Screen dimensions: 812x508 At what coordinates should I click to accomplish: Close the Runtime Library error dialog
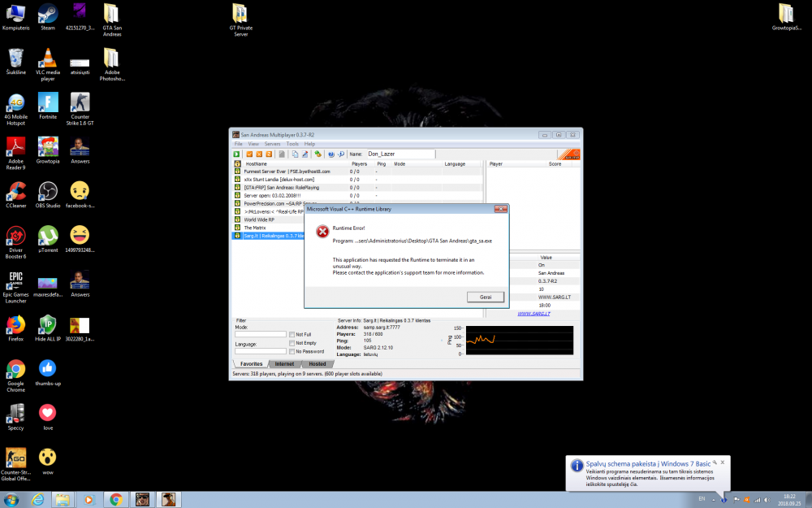(500, 209)
